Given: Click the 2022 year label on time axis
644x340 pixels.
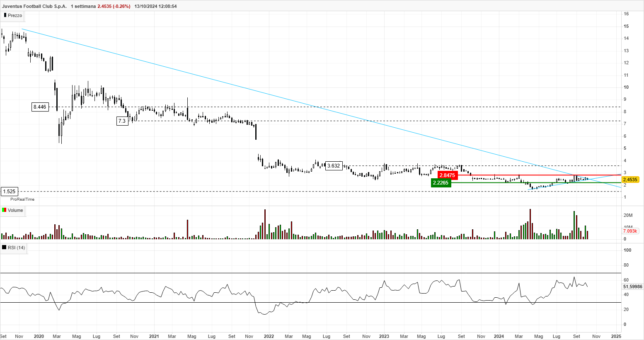Looking at the screenshot, I should 269,336.
